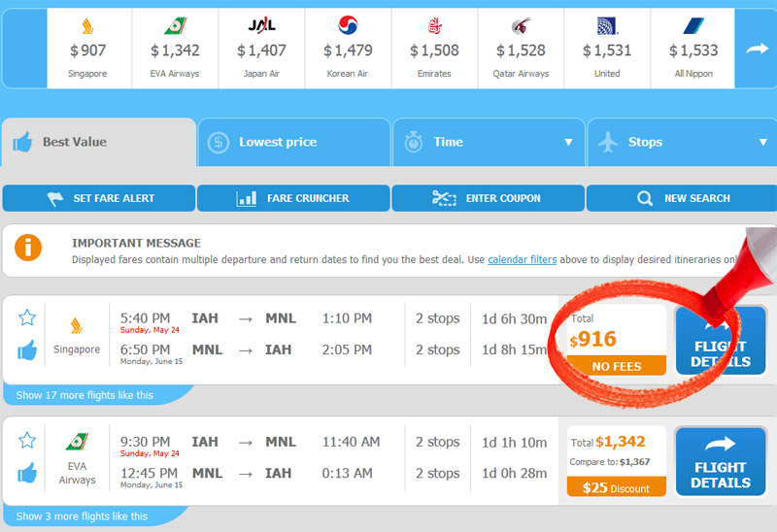
Task: Click the 6:50 PM return departure time
Action: (x=145, y=349)
